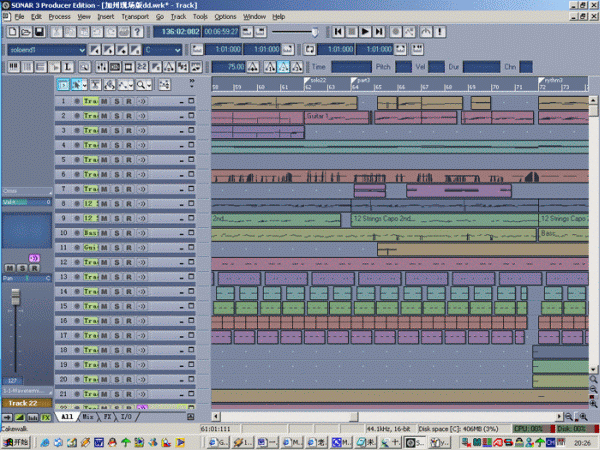Open the Help question mark icon
Viewport: 600px width, 450px height.
[137, 32]
